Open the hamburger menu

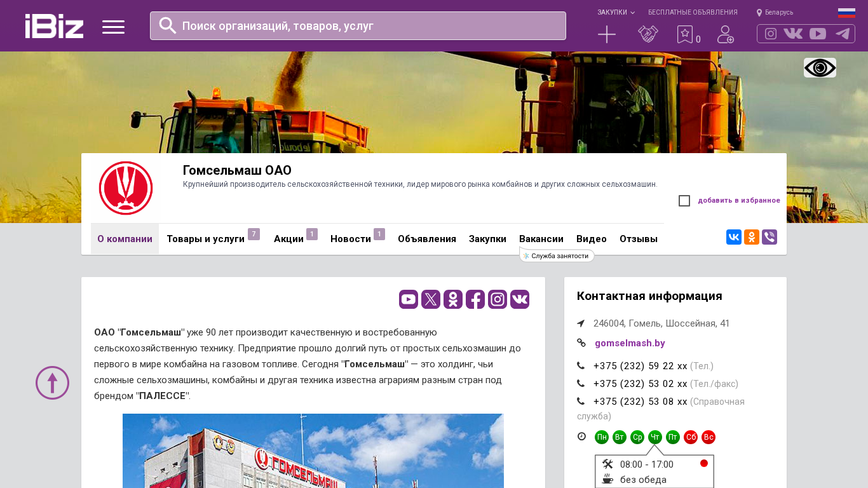pyautogui.click(x=113, y=27)
